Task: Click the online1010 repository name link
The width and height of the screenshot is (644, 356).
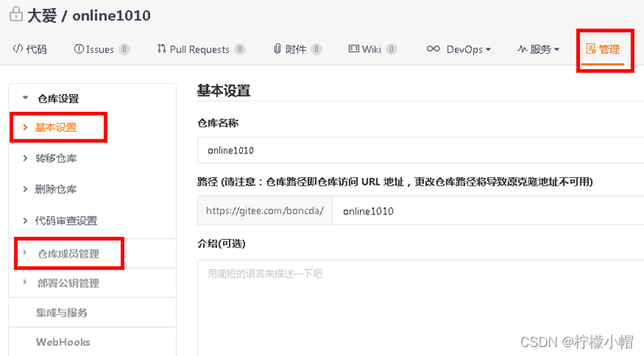Action: pos(111,16)
